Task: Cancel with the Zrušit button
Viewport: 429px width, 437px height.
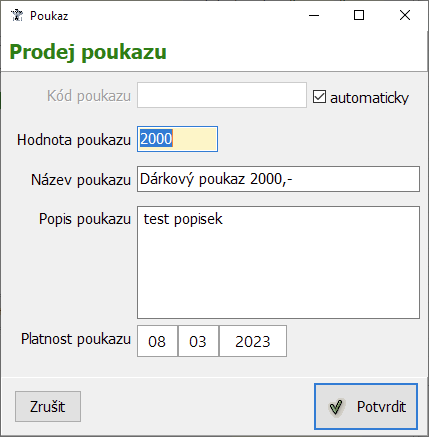Action: [x=48, y=407]
